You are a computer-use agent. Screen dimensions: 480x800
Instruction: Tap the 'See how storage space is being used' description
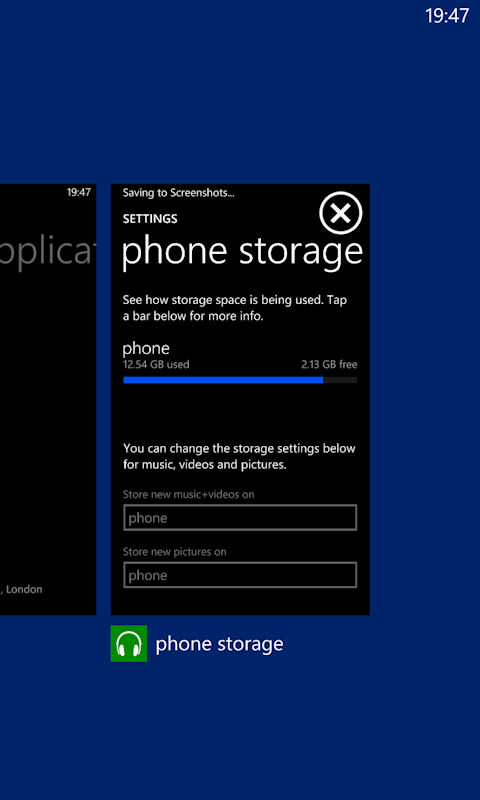(235, 308)
